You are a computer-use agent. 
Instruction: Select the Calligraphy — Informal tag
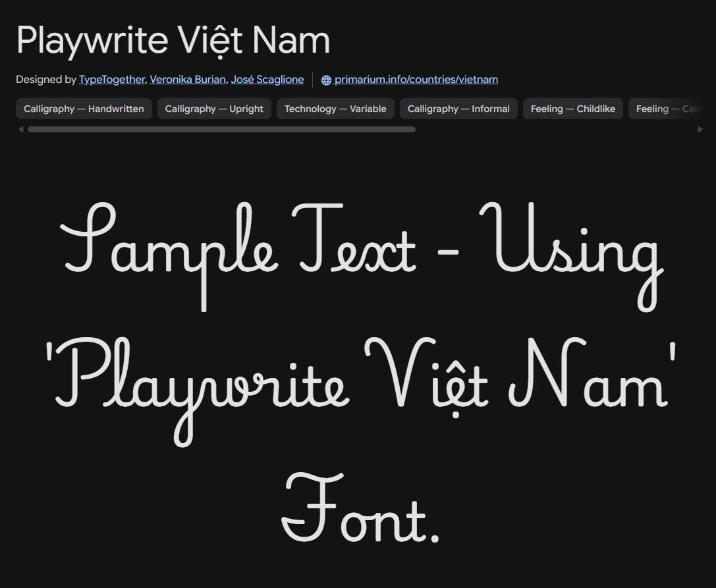(x=458, y=109)
